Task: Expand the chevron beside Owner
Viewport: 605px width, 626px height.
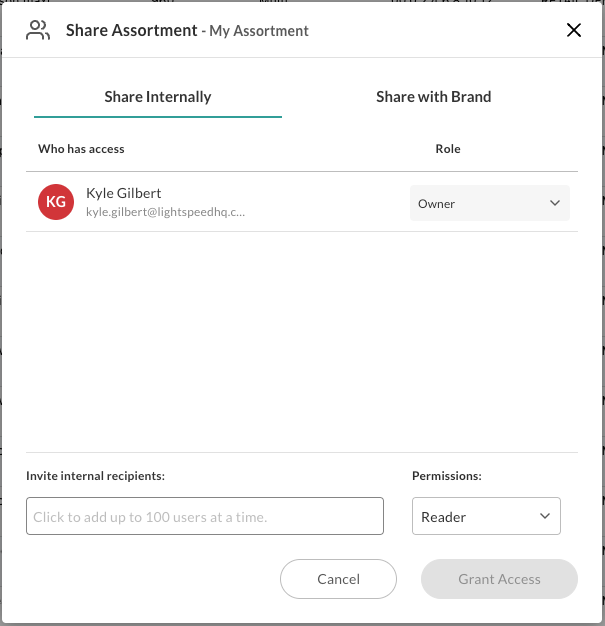Action: pyautogui.click(x=555, y=203)
